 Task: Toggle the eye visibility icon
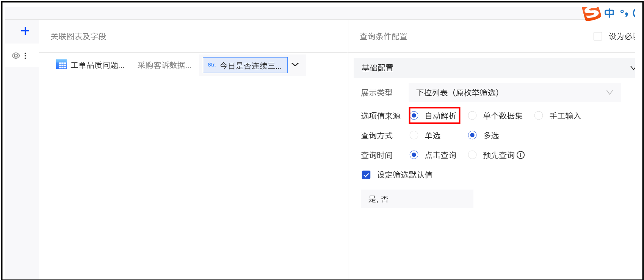[x=16, y=56]
